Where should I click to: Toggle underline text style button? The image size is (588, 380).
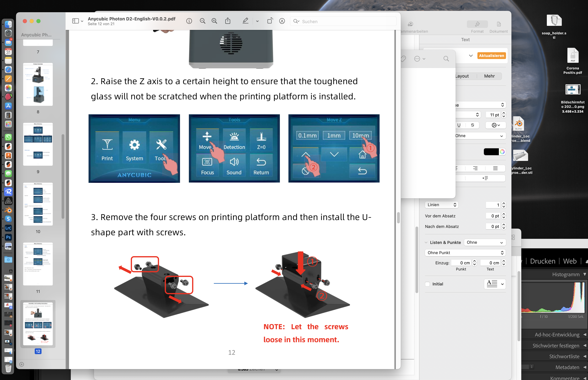click(x=459, y=125)
